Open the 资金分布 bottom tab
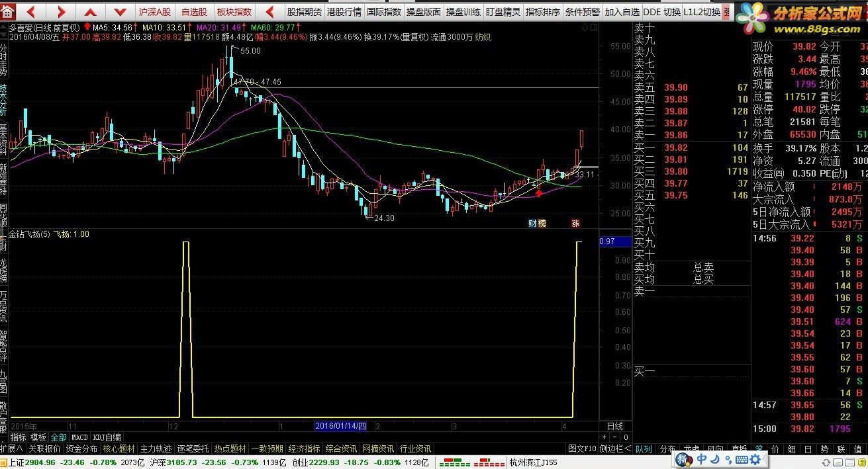Screen dimensions: 868x469 [x=81, y=448]
